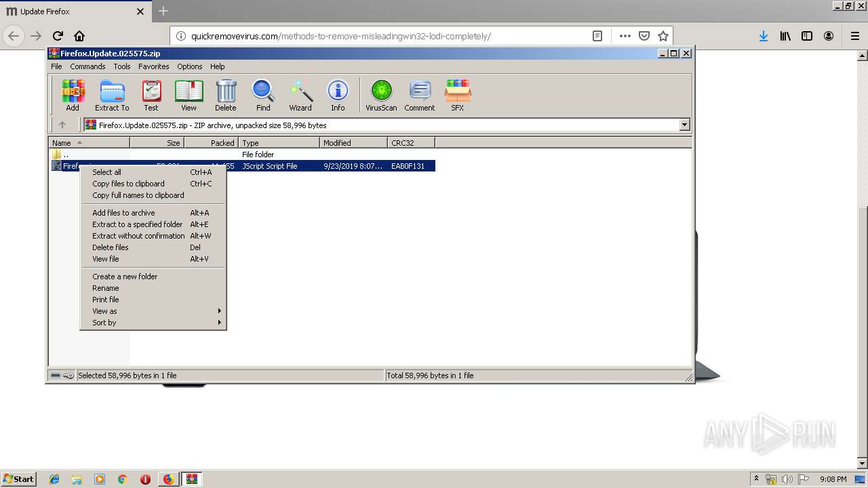Open the View toolbar icon
Viewport: 868px width, 488px height.
coord(189,95)
